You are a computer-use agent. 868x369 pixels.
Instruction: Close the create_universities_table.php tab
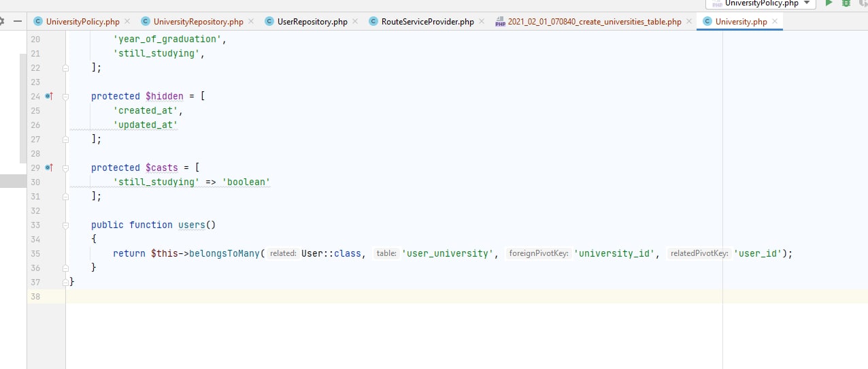coord(689,22)
